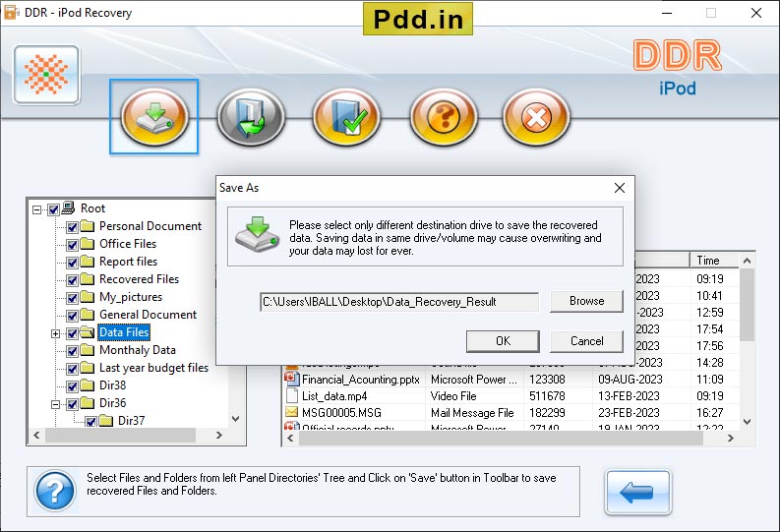Click the General Document folder icon
The image size is (780, 532).
point(88,315)
